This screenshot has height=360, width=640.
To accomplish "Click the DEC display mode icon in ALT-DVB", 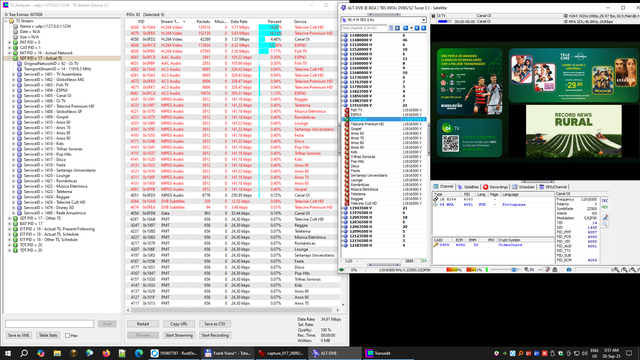I will (605, 200).
